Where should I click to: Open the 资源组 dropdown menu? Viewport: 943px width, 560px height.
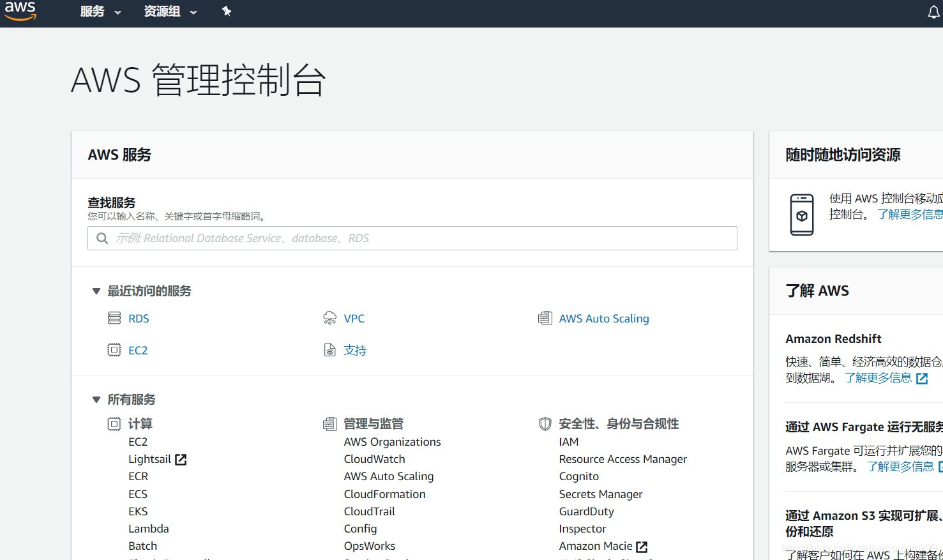tap(170, 11)
